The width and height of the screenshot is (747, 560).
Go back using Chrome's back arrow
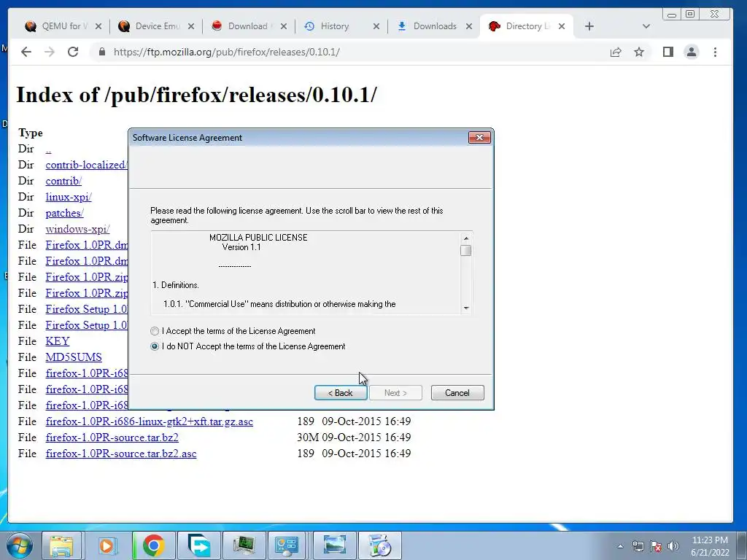coord(26,52)
